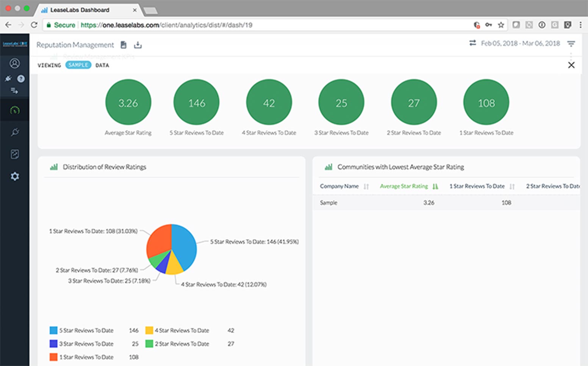Click the download icon beside Reputation Management
588x366 pixels.
click(138, 45)
